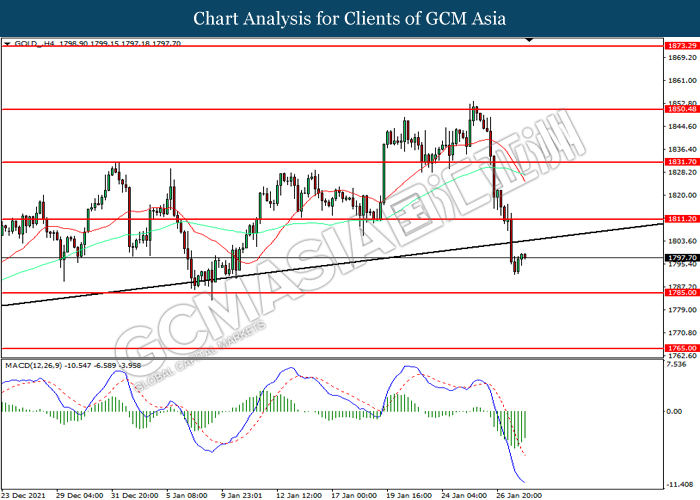Click the MACD scale value 7.536

pos(676,364)
